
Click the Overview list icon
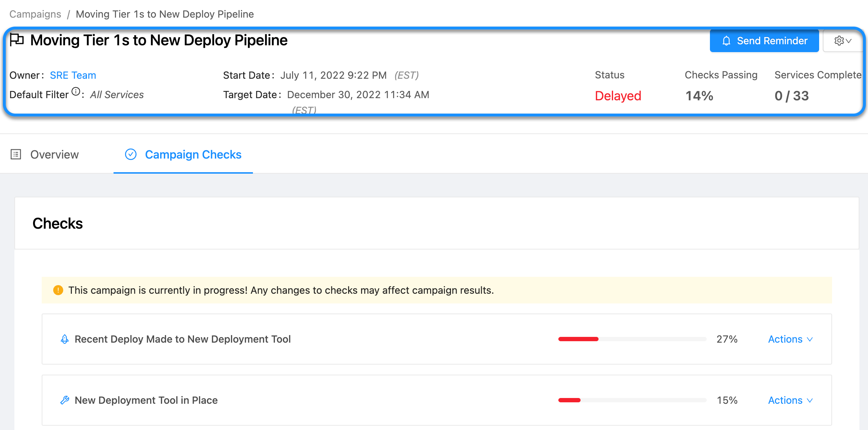pyautogui.click(x=16, y=154)
